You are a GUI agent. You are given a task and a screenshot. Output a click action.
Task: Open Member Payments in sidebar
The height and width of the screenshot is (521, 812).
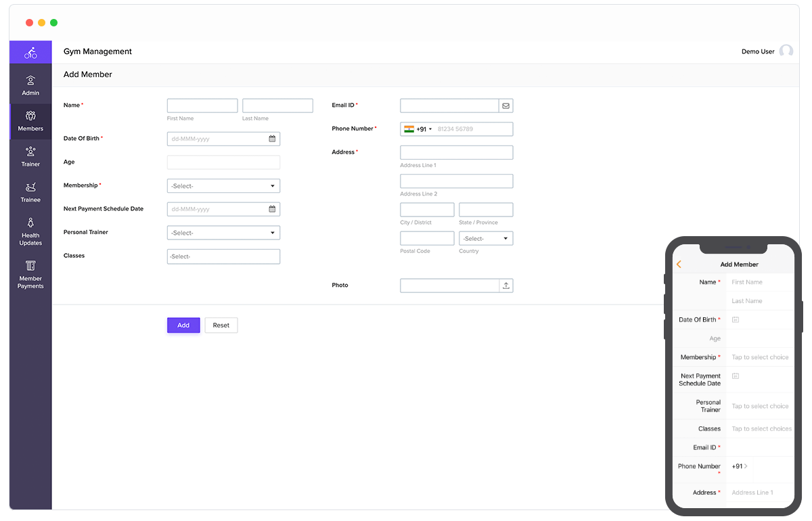30,274
